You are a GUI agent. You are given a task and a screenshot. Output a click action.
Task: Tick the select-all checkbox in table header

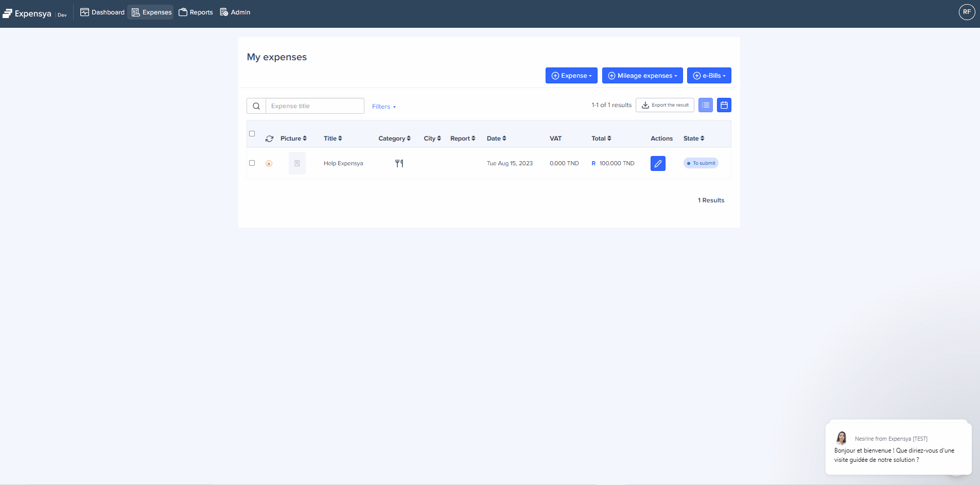coord(252,133)
